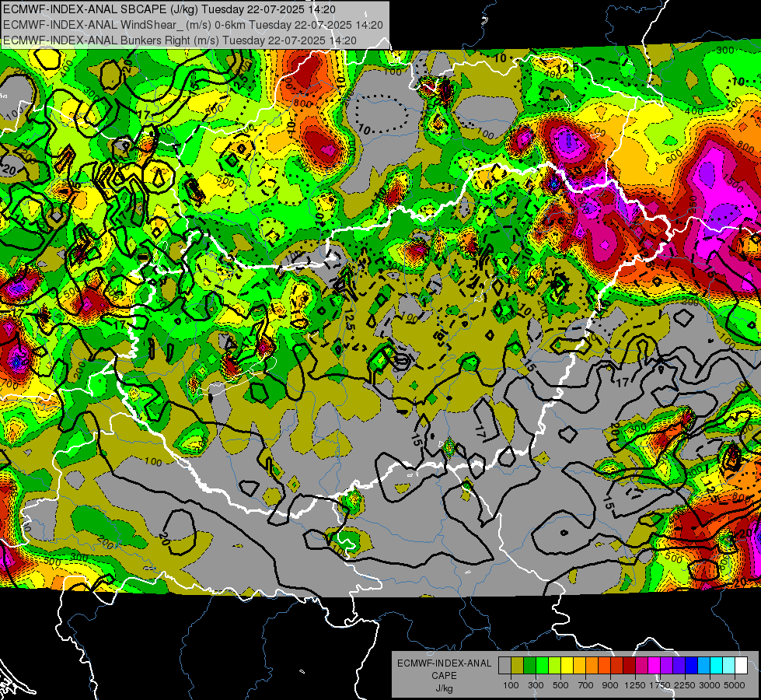Image resolution: width=761 pixels, height=700 pixels.
Task: Click the SBCAPE (J/kg) title line
Action: pyautogui.click(x=169, y=9)
